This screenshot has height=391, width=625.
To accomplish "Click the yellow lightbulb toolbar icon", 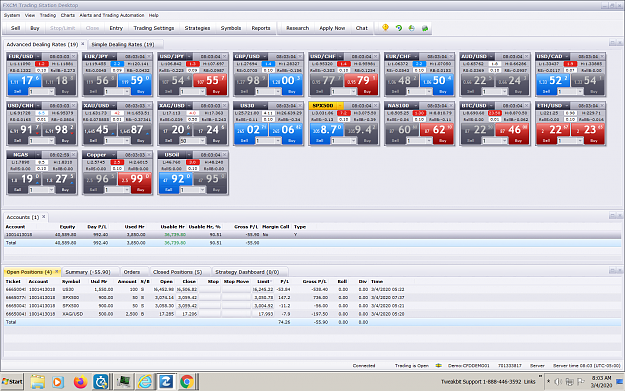I will [385, 28].
